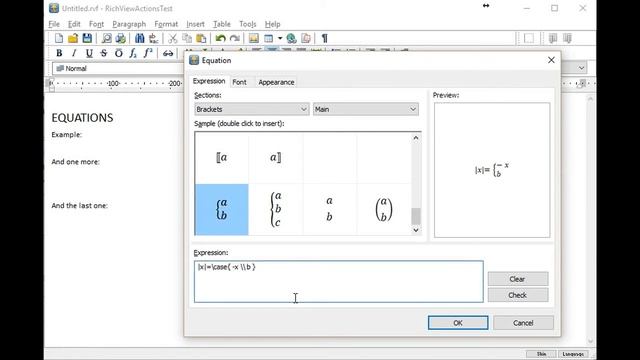The image size is (640, 360).
Task: Paste with the clipboard icon
Action: pos(201,38)
